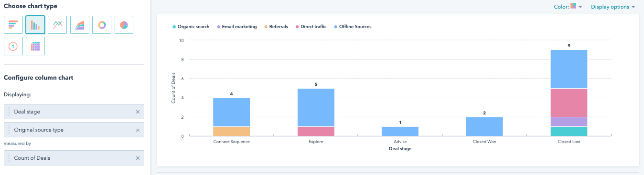Toggle Referrals legend series

(x=276, y=27)
